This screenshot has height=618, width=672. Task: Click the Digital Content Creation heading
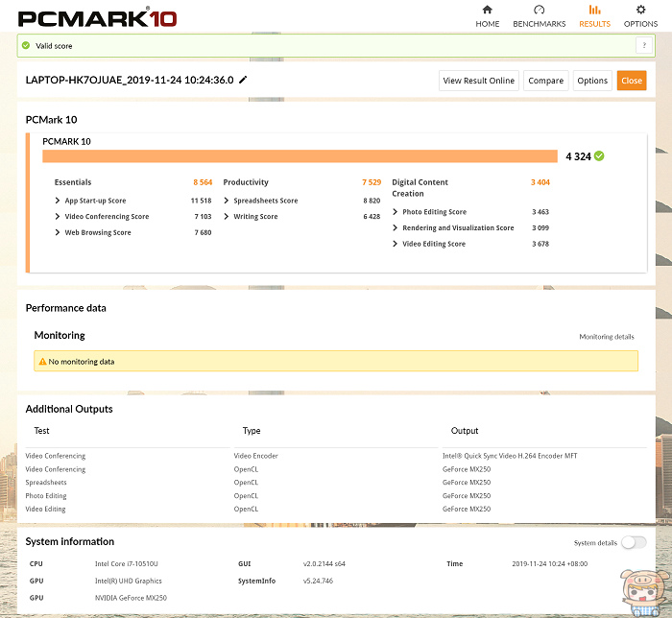tap(420, 187)
